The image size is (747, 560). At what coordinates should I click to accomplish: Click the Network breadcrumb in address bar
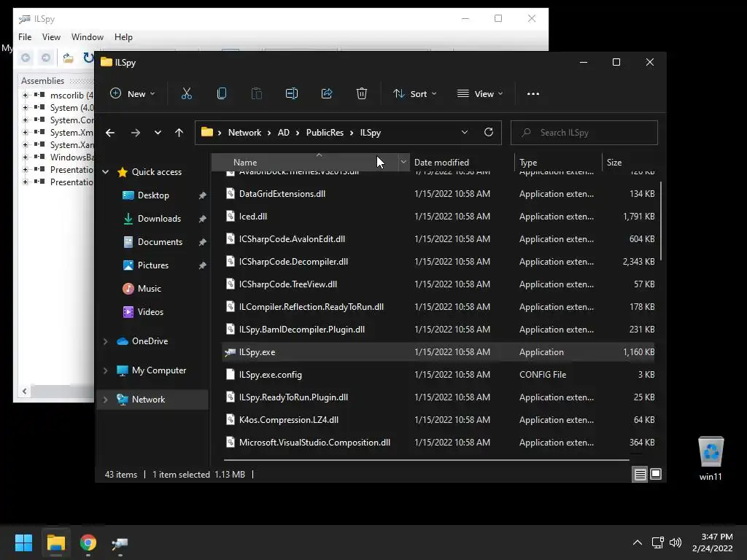(244, 133)
